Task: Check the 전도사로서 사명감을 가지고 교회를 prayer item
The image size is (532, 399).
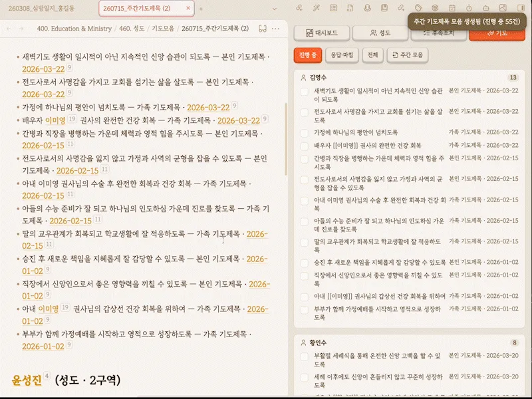Action: tap(305, 112)
